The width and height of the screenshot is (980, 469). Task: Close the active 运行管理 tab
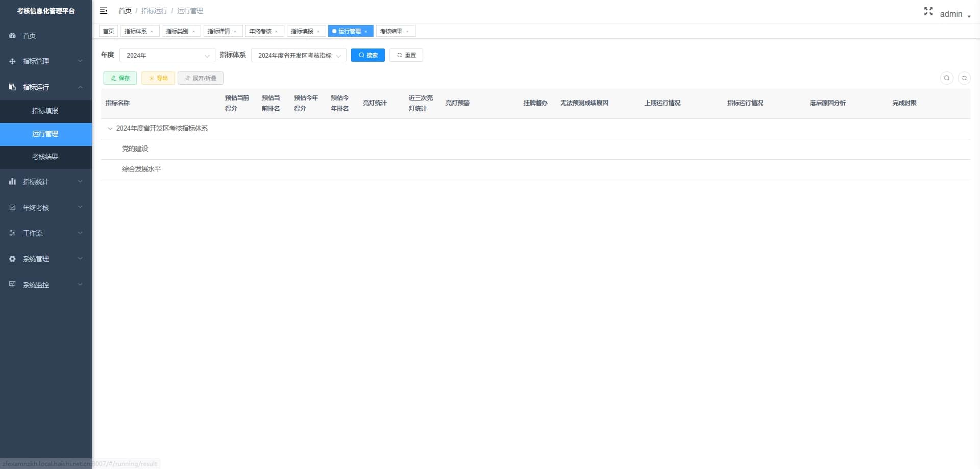coord(366,32)
